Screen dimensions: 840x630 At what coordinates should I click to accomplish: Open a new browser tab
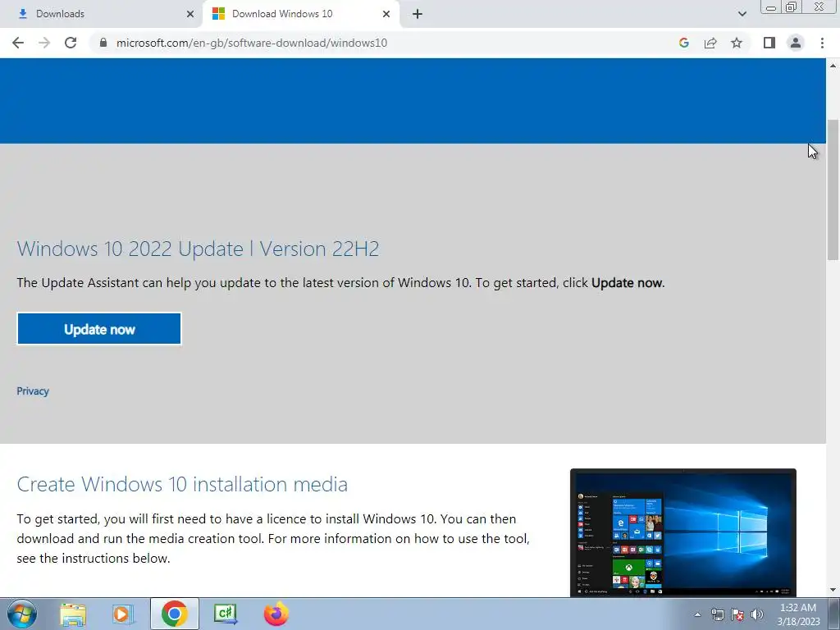pos(418,14)
